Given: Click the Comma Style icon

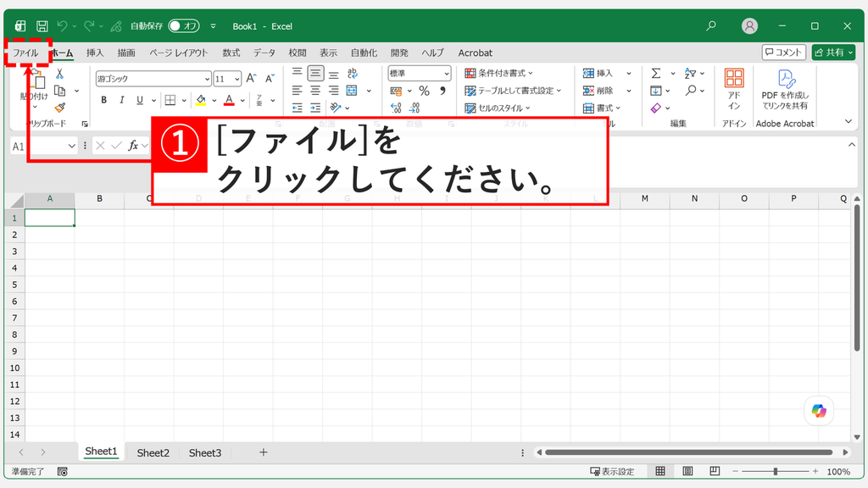Looking at the screenshot, I should click(x=442, y=91).
